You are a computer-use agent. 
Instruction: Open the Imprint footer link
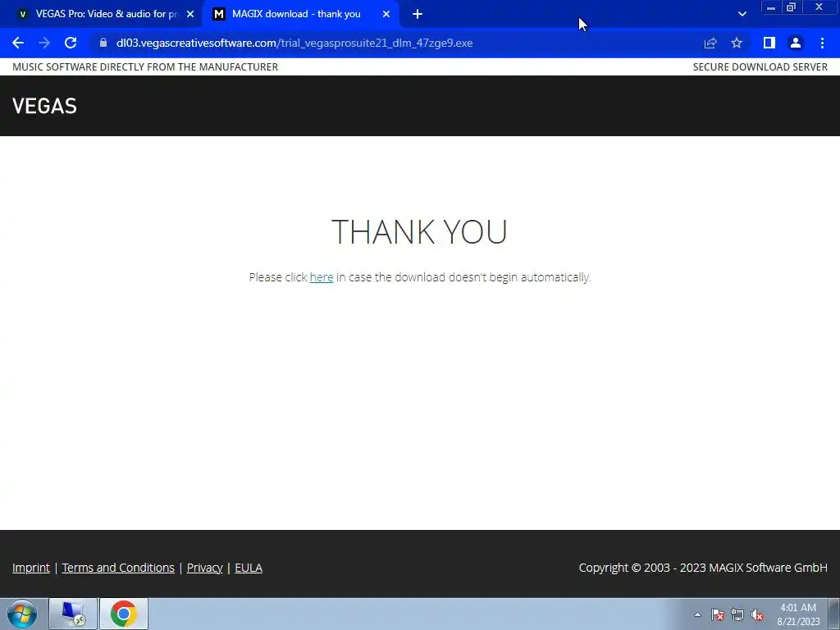click(x=31, y=568)
